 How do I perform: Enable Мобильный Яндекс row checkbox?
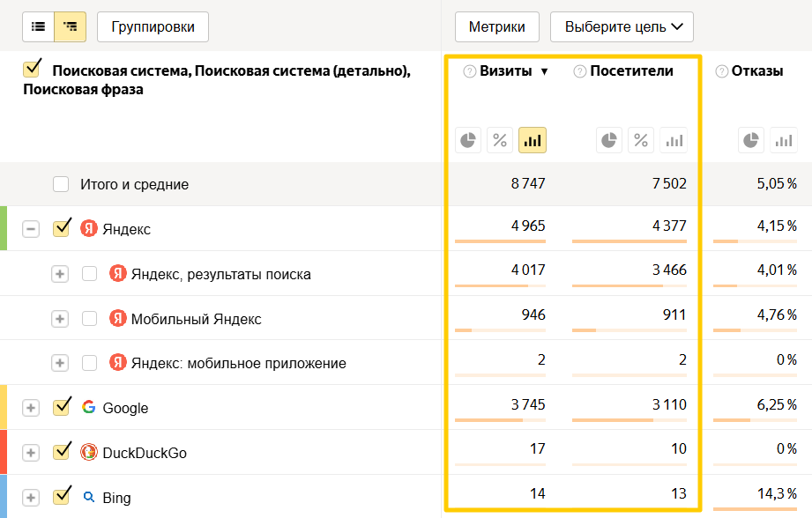pos(89,319)
